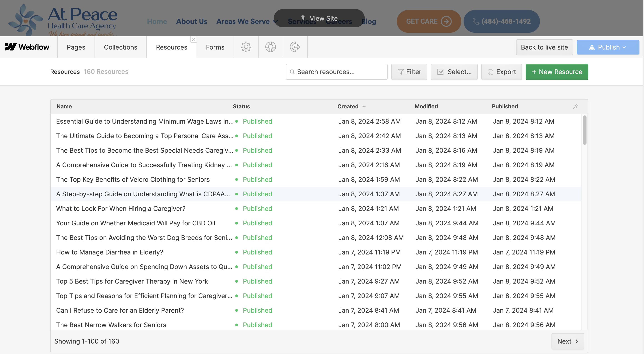
Task: Click the Webflow logo
Action: coord(27,47)
